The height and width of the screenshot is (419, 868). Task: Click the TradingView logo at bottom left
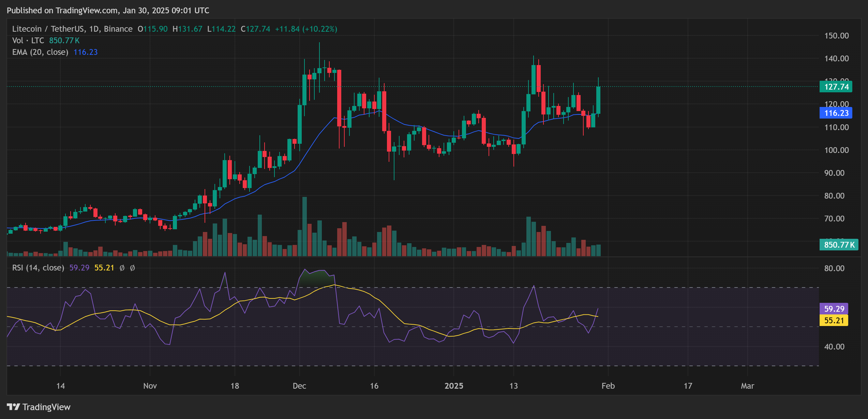click(x=39, y=407)
